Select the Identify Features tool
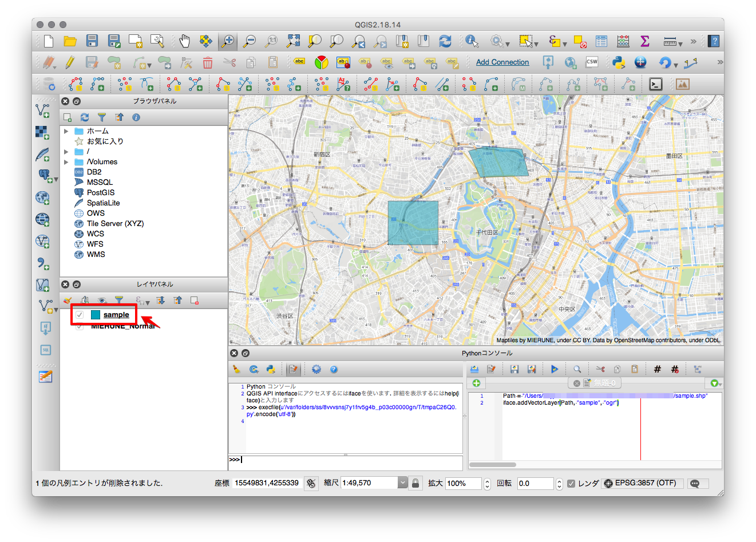 [x=472, y=41]
